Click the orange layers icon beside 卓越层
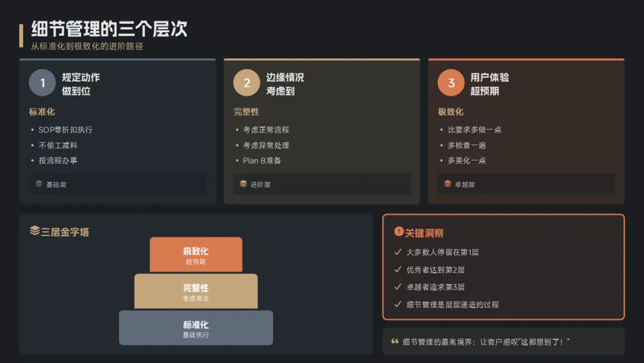The height and width of the screenshot is (363, 644). click(448, 184)
